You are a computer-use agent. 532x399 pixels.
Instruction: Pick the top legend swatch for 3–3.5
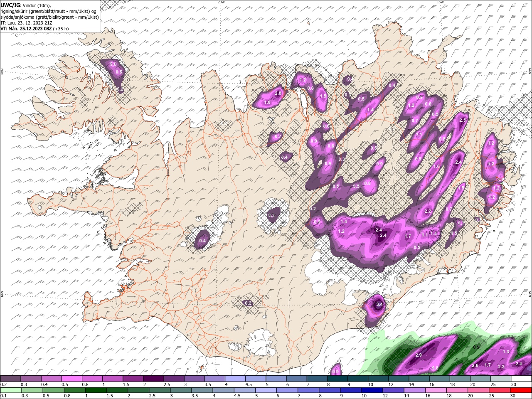click(195, 379)
